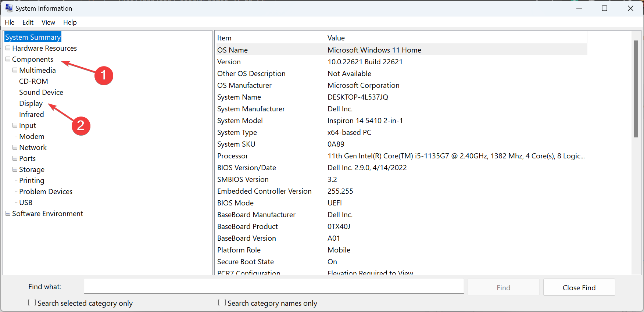Select the Other OS Description row
The height and width of the screenshot is (312, 644).
402,73
